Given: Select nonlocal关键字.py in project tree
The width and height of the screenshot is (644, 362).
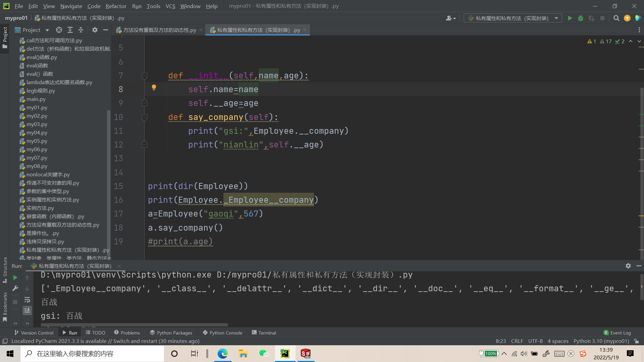Looking at the screenshot, I should point(48,175).
